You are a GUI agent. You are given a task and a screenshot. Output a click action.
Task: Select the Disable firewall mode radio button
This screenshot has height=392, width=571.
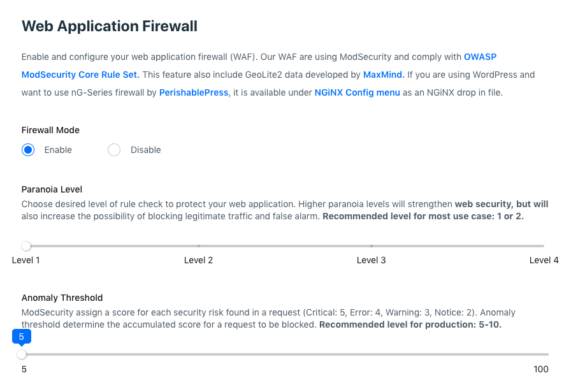(x=114, y=150)
